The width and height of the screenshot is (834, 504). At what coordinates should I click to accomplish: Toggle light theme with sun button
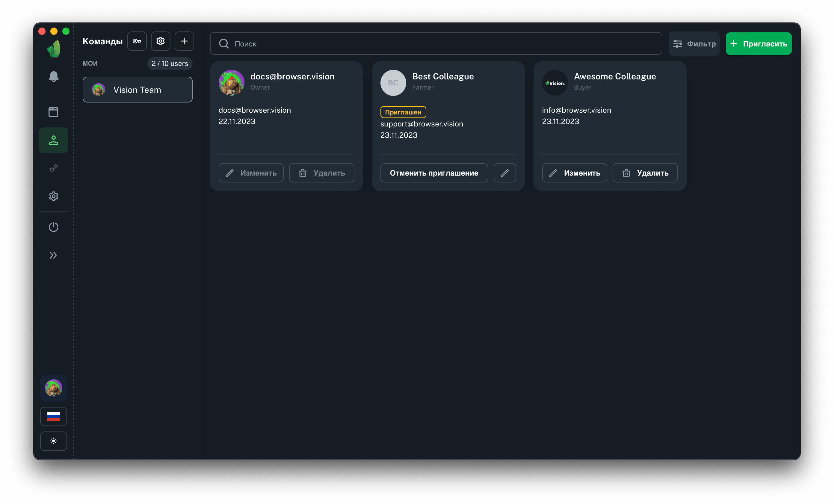click(54, 441)
